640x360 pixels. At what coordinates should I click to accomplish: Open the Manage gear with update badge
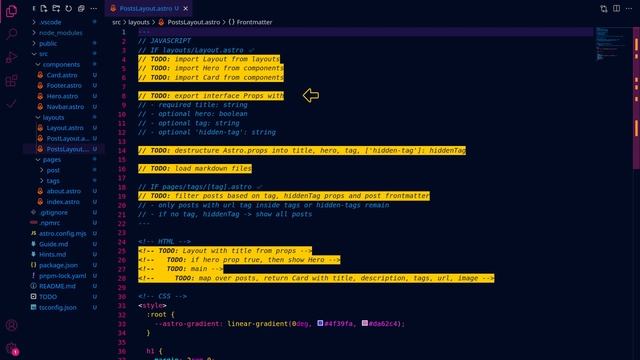(12, 349)
